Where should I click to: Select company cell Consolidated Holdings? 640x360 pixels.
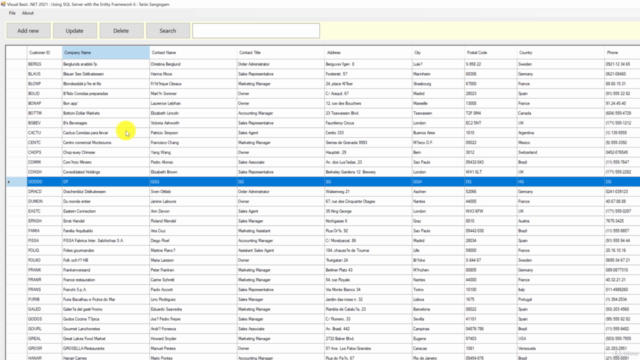tap(106, 172)
